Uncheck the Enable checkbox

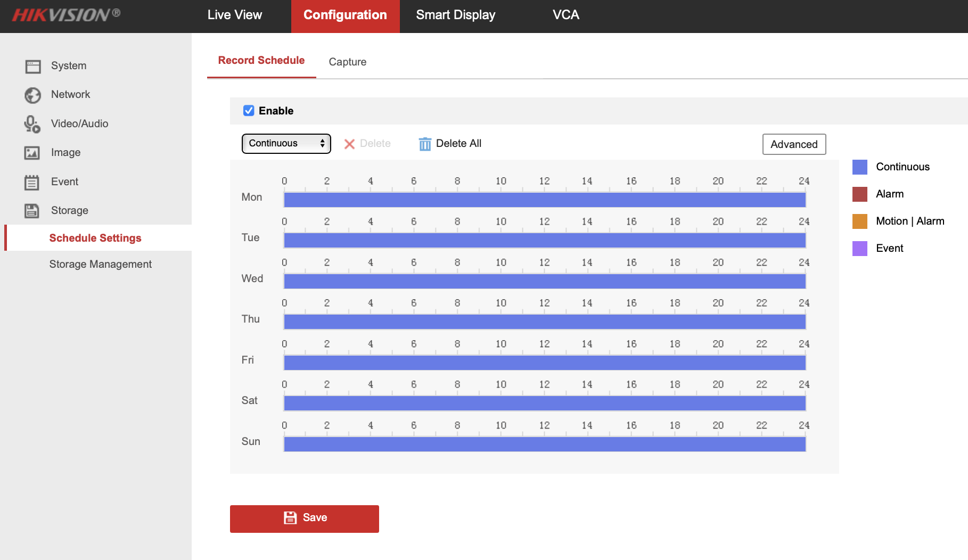(x=249, y=111)
